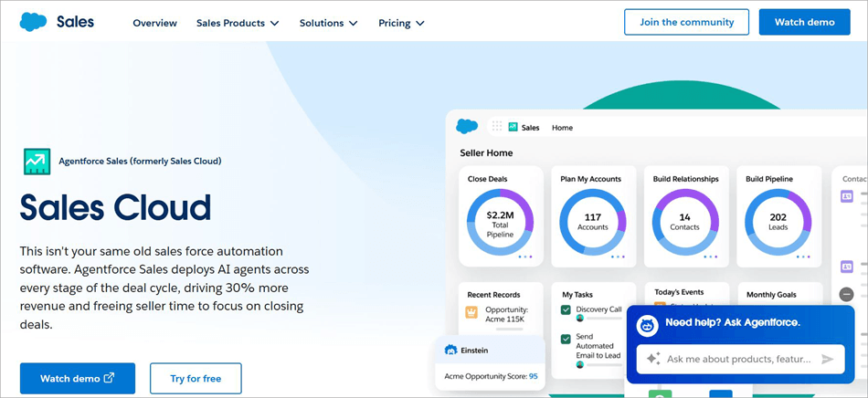Click the Acme Opportunity Score: 95 text
Image resolution: width=868 pixels, height=398 pixels.
pyautogui.click(x=491, y=376)
